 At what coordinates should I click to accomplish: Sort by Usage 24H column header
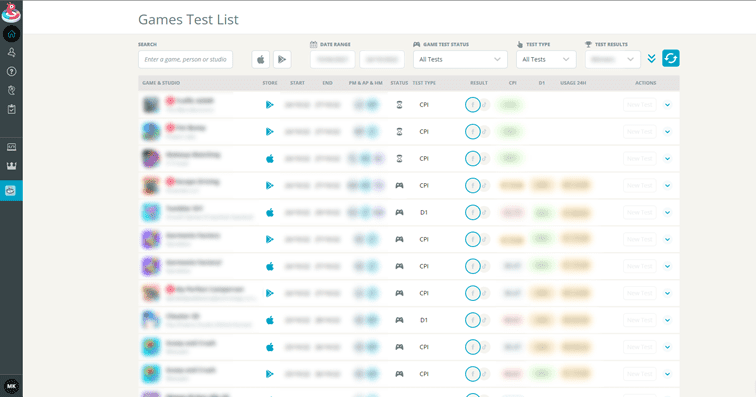click(x=573, y=83)
